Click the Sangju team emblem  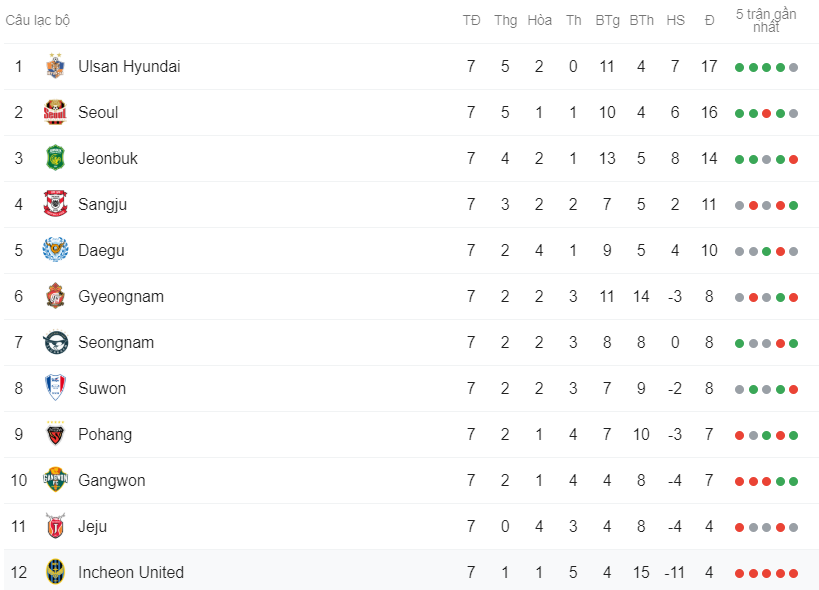(55, 205)
